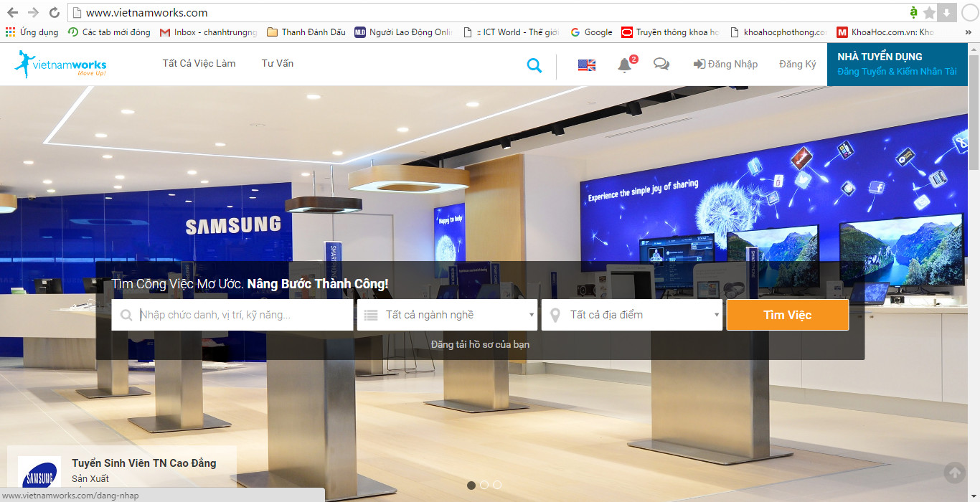Open the Inbox Gmail bookmark
Image resolution: width=980 pixels, height=502 pixels.
[x=208, y=32]
